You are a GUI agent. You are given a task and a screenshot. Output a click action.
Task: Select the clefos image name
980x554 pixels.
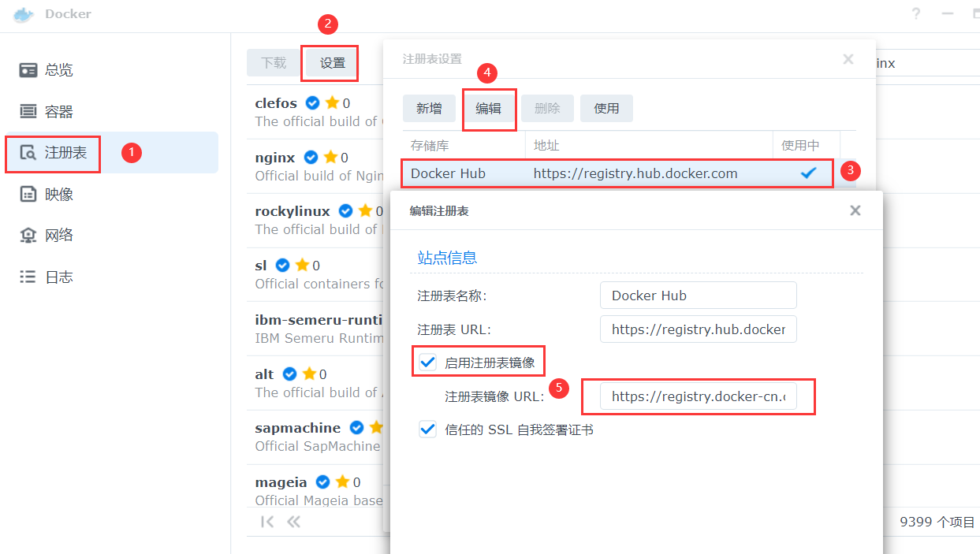276,103
